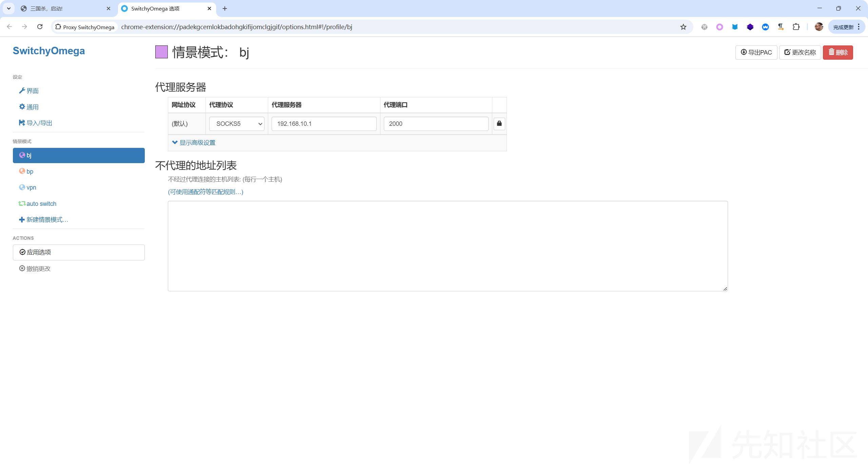Click the proxy port field 2000
The height and width of the screenshot is (468, 868).
coord(436,124)
